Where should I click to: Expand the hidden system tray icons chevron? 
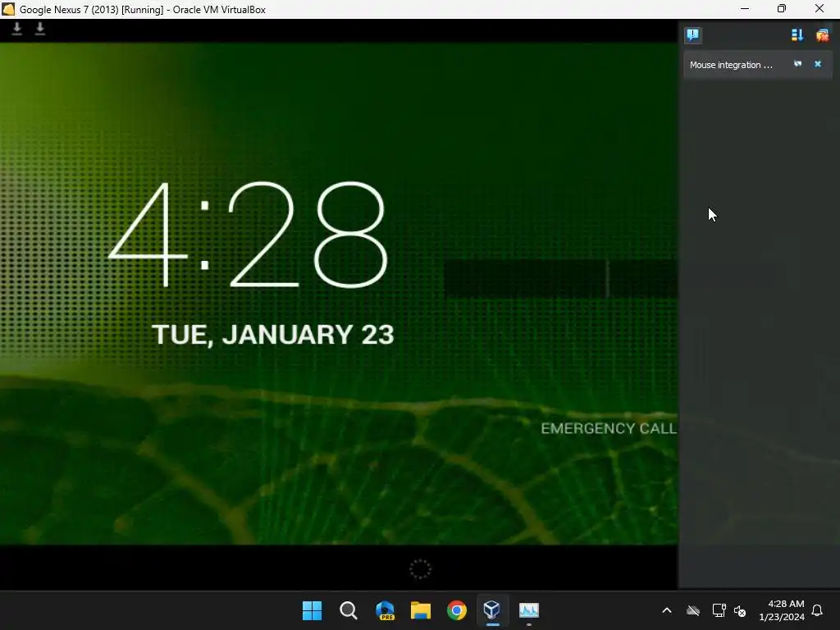[x=667, y=610]
